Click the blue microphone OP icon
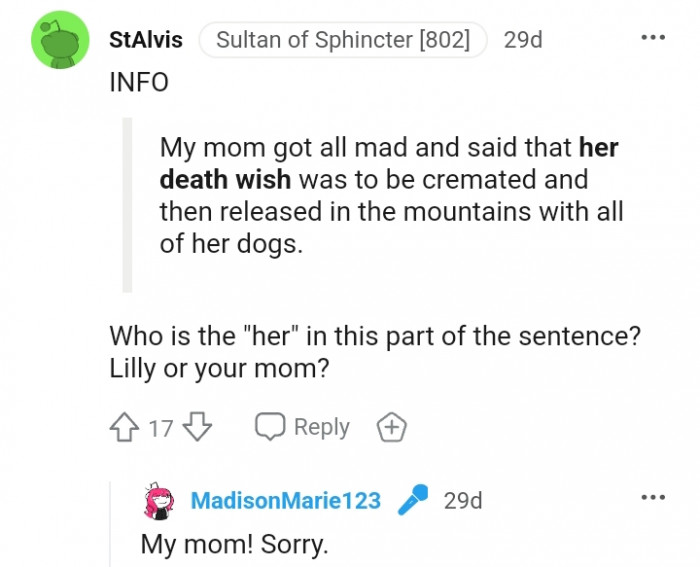Screen dimensions: 700x567 tap(412, 500)
